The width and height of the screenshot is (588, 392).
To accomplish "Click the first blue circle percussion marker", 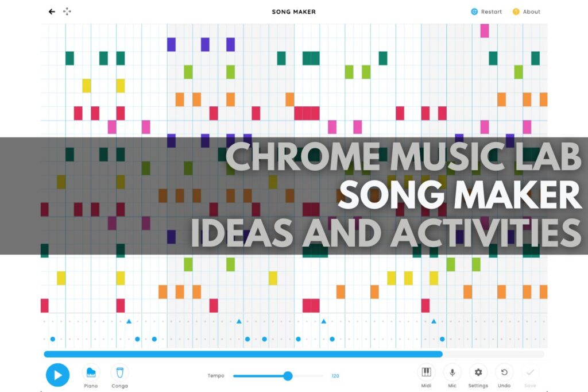I will point(53,339).
